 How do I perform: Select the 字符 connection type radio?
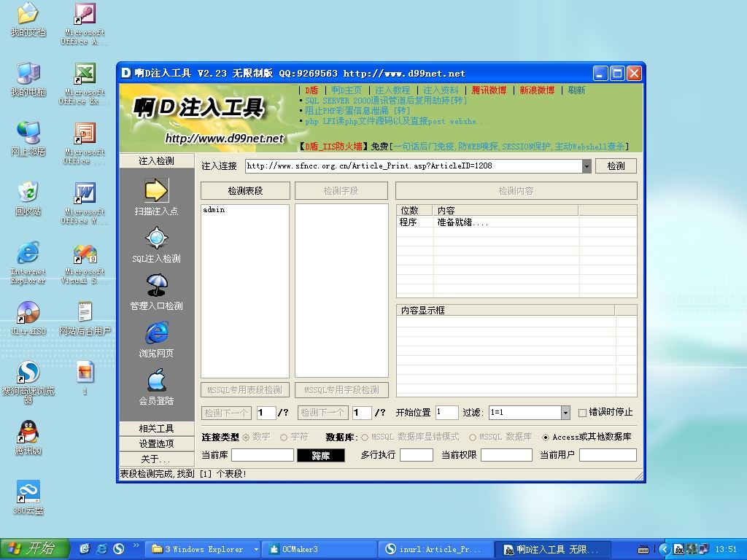pyautogui.click(x=284, y=437)
